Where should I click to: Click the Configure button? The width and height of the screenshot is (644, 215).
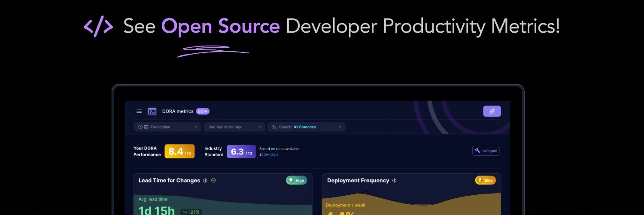pyautogui.click(x=486, y=151)
